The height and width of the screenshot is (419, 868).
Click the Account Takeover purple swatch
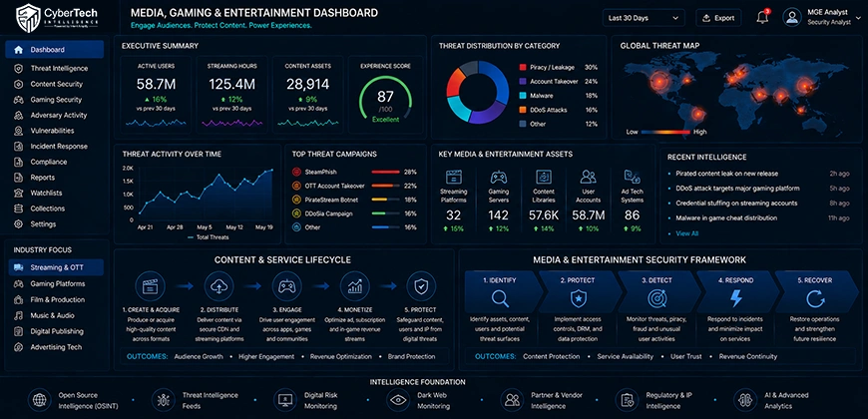point(523,82)
